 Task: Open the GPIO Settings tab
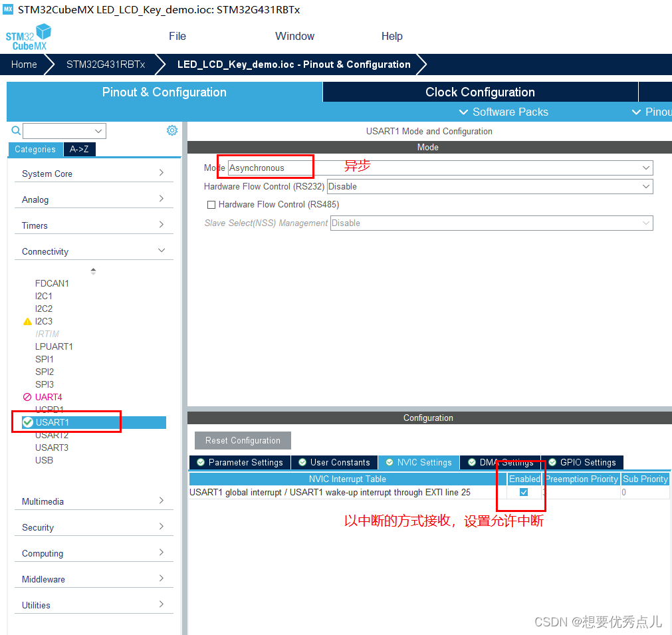point(582,462)
